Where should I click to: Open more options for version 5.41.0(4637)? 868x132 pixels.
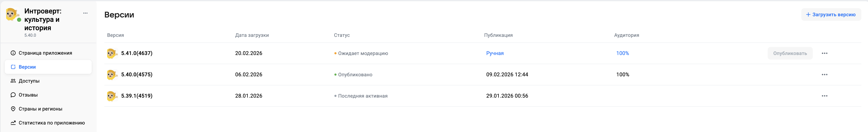[824, 53]
